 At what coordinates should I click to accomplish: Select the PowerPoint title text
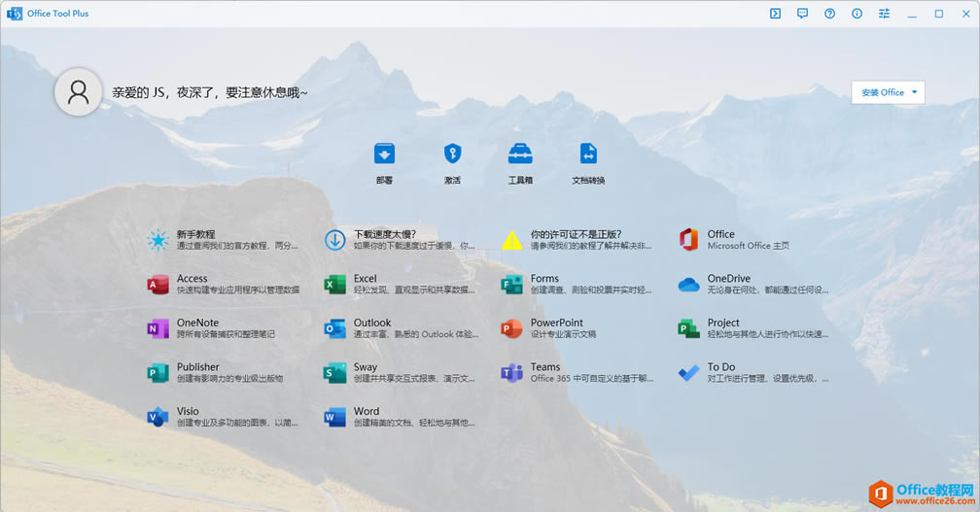pyautogui.click(x=556, y=323)
